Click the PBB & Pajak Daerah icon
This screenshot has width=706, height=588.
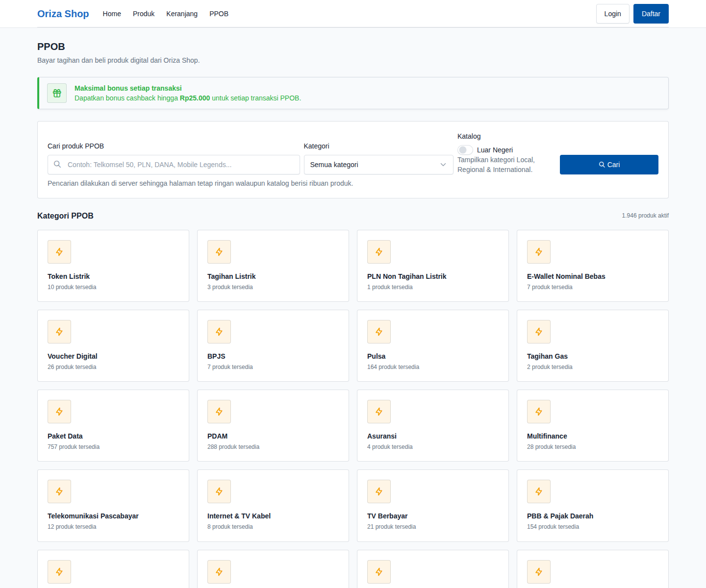539,491
